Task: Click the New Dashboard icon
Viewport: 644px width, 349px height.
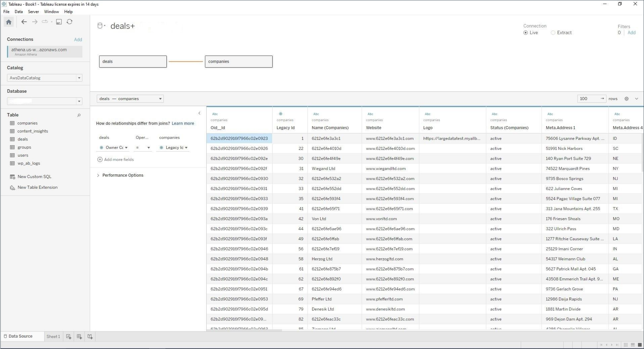Action: pos(79,336)
